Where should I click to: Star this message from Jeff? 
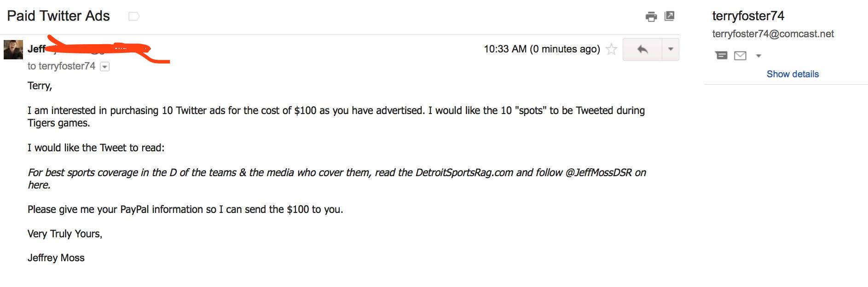tap(611, 49)
